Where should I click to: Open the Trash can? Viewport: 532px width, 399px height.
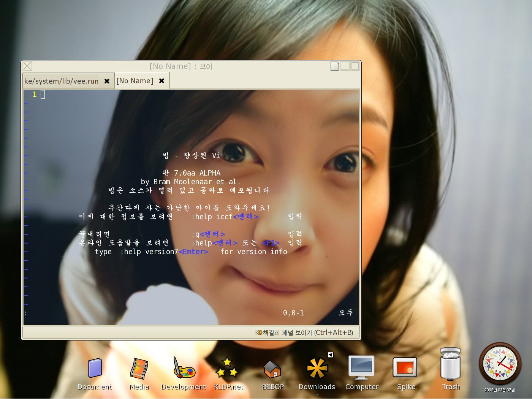[450, 364]
